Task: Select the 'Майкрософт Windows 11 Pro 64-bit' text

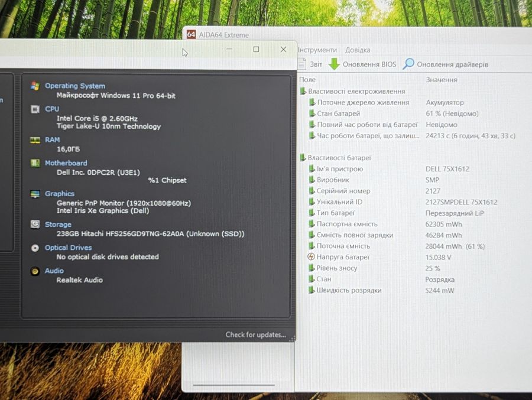Action: point(116,96)
